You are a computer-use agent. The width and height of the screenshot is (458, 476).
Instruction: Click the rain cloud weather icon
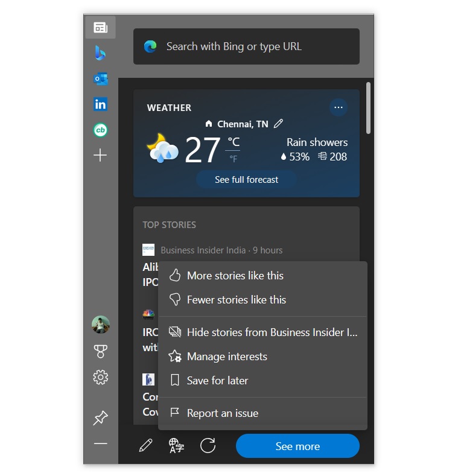click(162, 148)
